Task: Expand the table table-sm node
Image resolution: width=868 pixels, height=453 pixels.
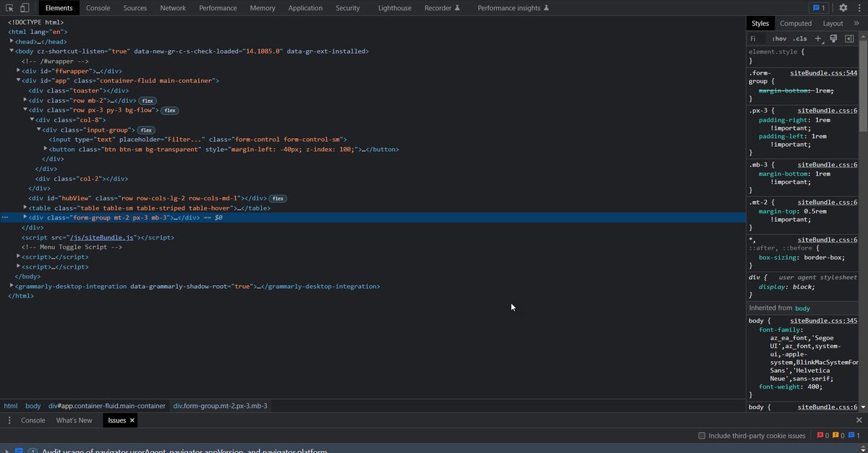Action: (25, 208)
